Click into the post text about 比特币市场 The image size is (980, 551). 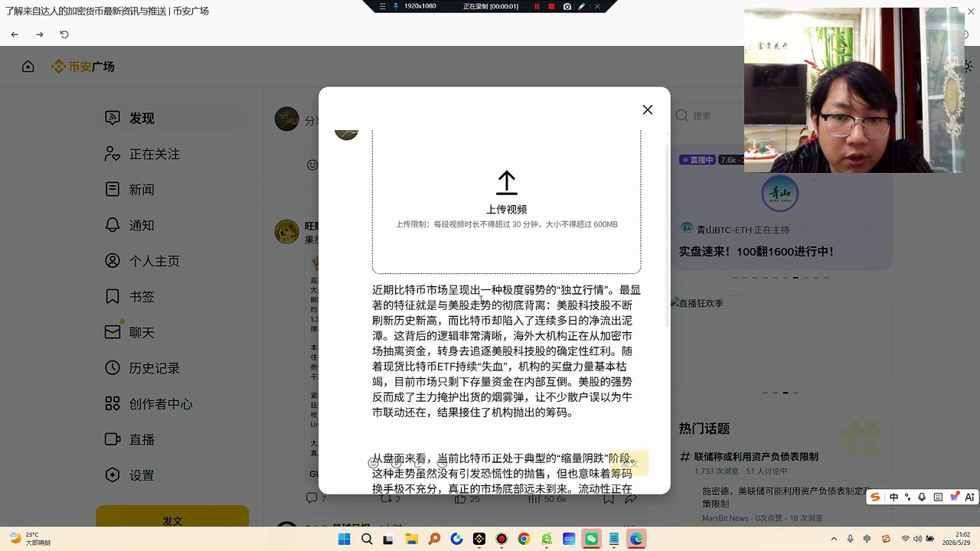506,351
